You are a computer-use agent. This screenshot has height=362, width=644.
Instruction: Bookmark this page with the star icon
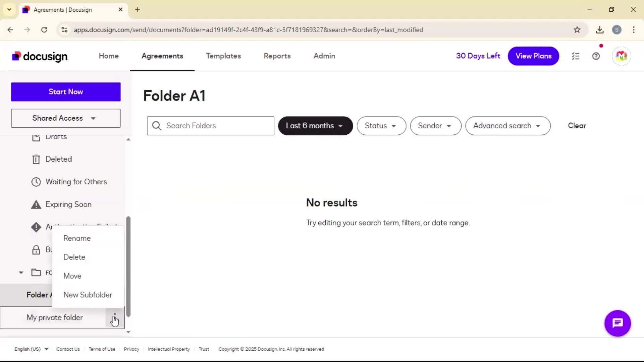(x=577, y=30)
